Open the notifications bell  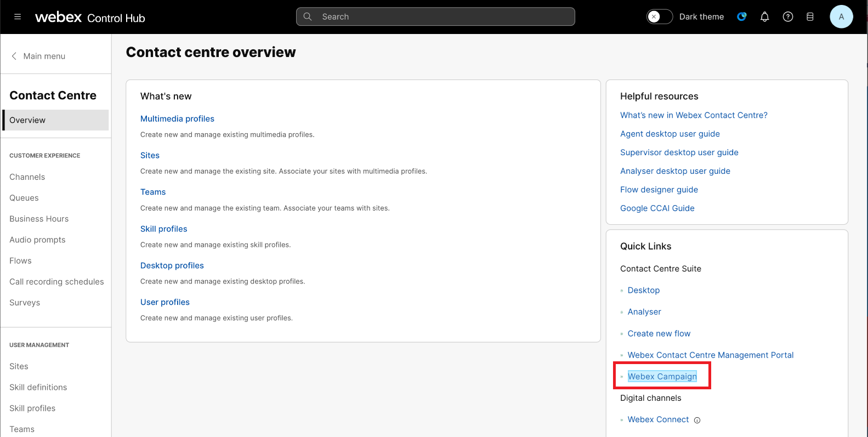(x=765, y=17)
